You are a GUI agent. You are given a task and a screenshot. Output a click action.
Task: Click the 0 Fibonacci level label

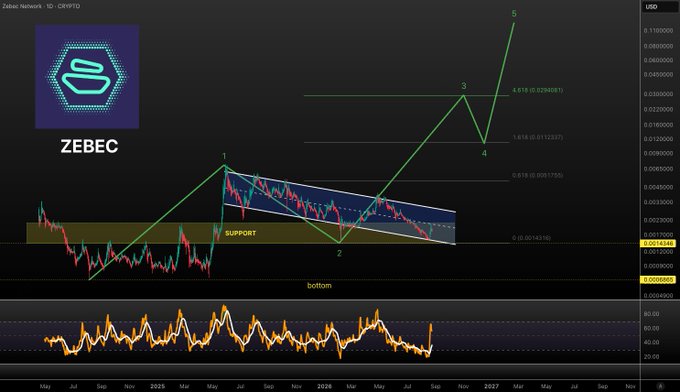pyautogui.click(x=531, y=238)
